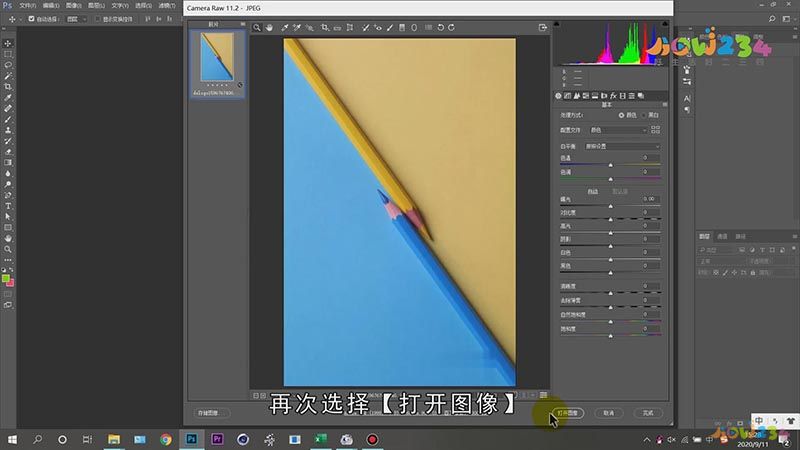Click the 存储图像 (Save Image) button
Image resolution: width=800 pixels, height=450 pixels.
click(x=212, y=413)
